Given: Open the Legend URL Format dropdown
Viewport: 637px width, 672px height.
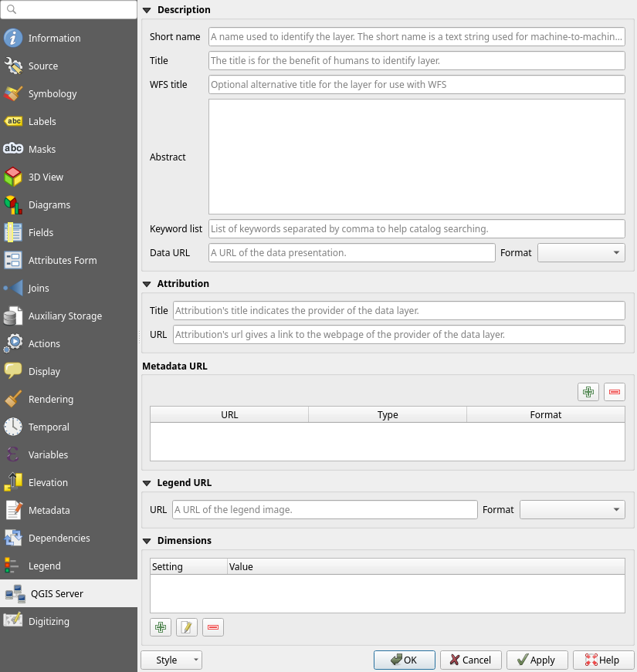Looking at the screenshot, I should click(x=572, y=509).
